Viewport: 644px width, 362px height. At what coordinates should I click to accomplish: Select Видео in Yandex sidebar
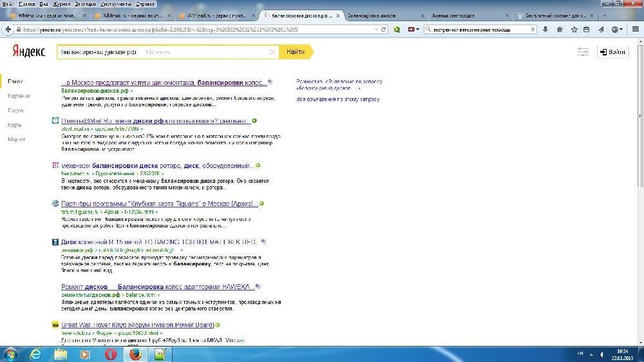15,111
